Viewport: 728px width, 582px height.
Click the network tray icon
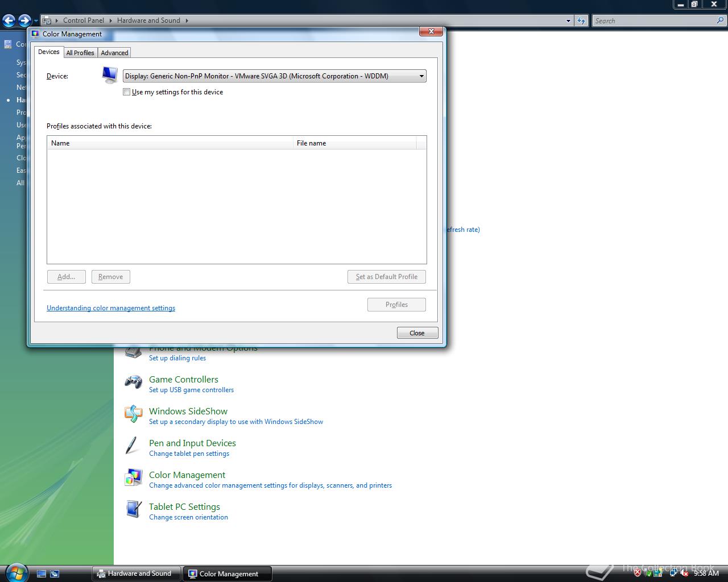(673, 573)
